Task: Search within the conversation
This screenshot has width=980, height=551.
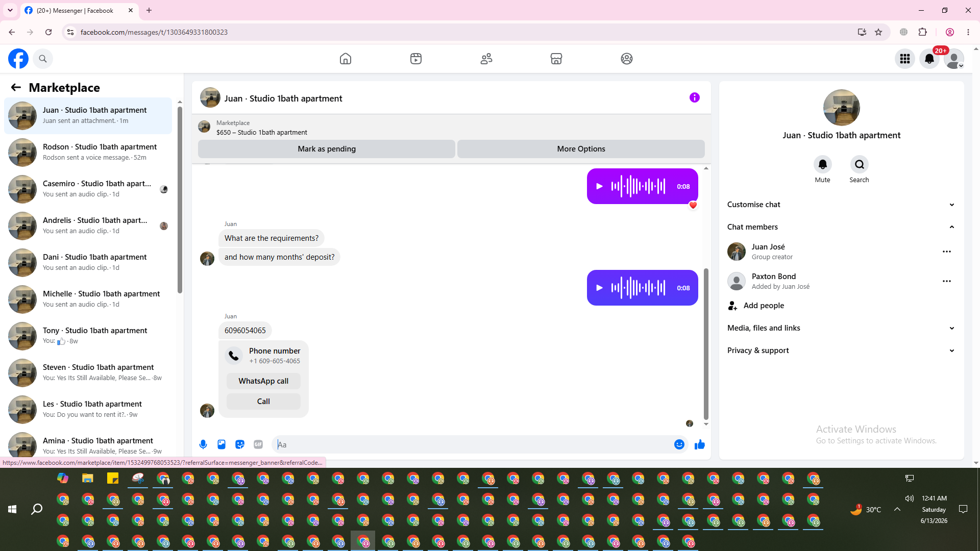Action: tap(860, 164)
